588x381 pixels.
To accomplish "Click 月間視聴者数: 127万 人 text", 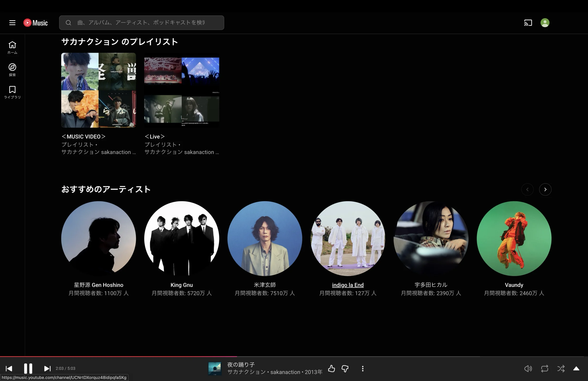I will coord(348,293).
